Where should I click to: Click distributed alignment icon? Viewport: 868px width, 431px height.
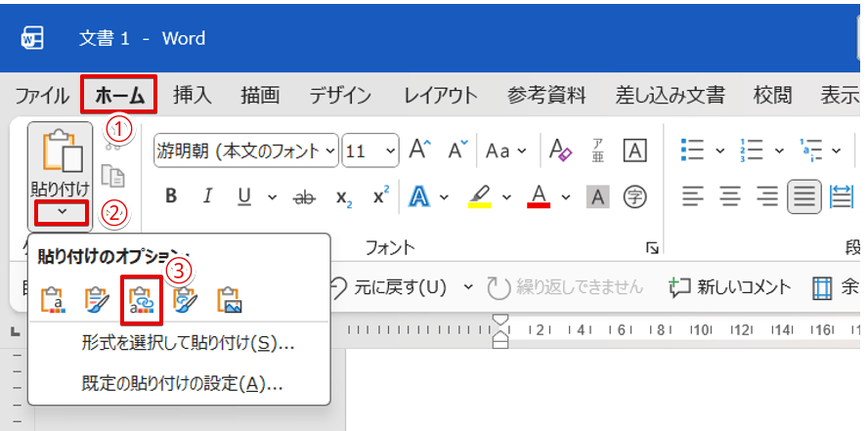pyautogui.click(x=842, y=196)
